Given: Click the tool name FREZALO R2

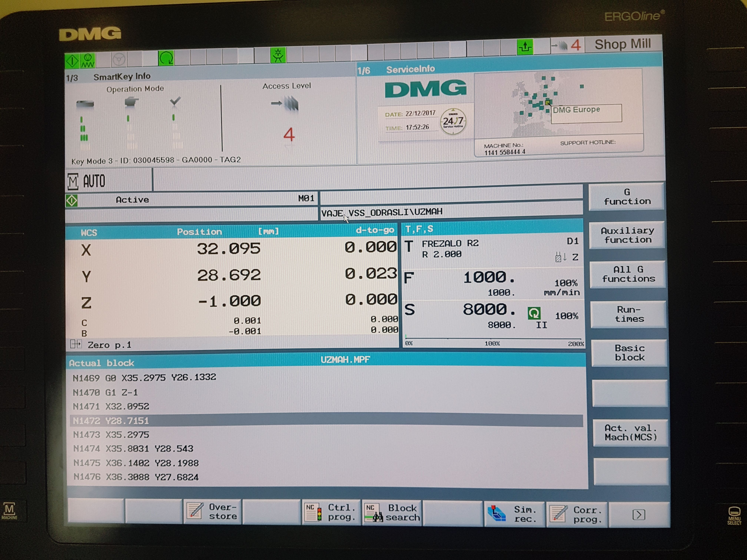Looking at the screenshot, I should click(x=450, y=243).
